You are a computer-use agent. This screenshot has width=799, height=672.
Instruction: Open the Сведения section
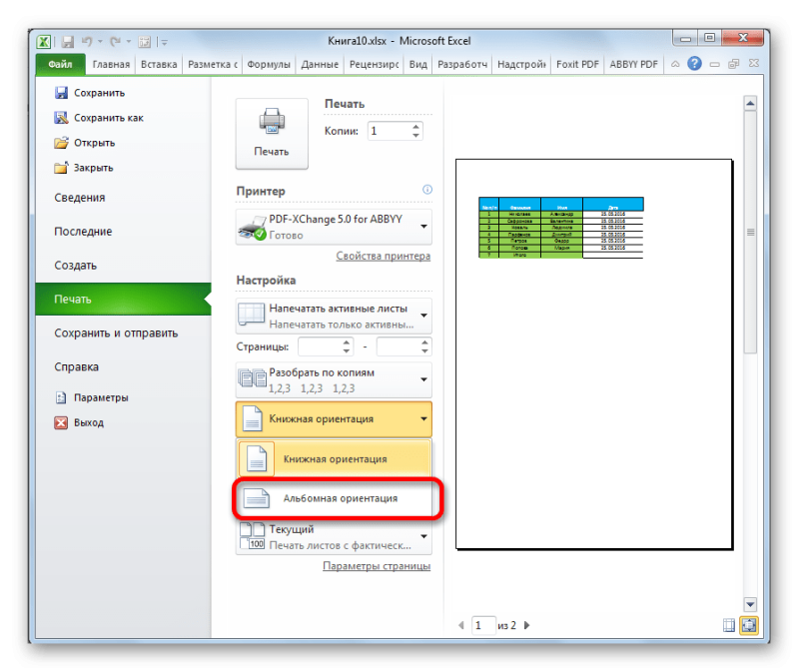[x=80, y=198]
